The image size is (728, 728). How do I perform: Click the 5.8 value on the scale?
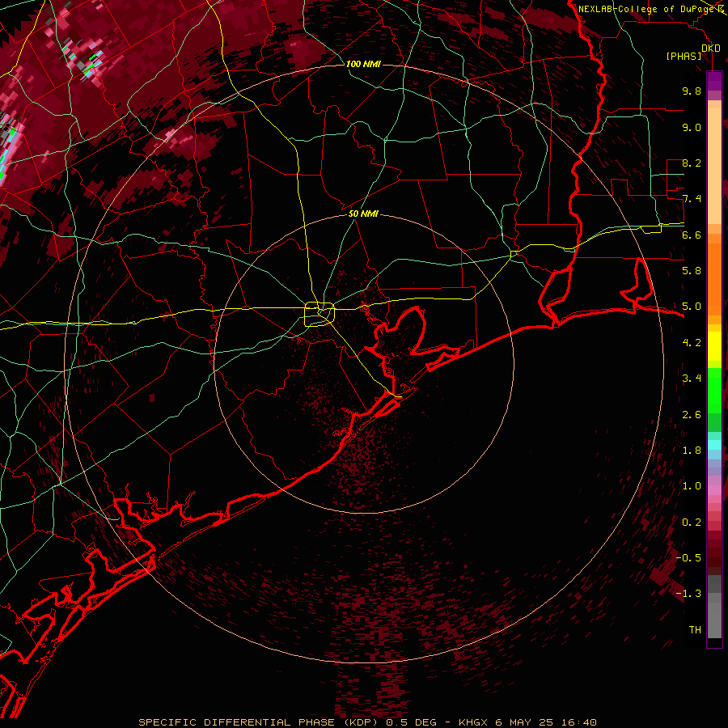pos(692,271)
